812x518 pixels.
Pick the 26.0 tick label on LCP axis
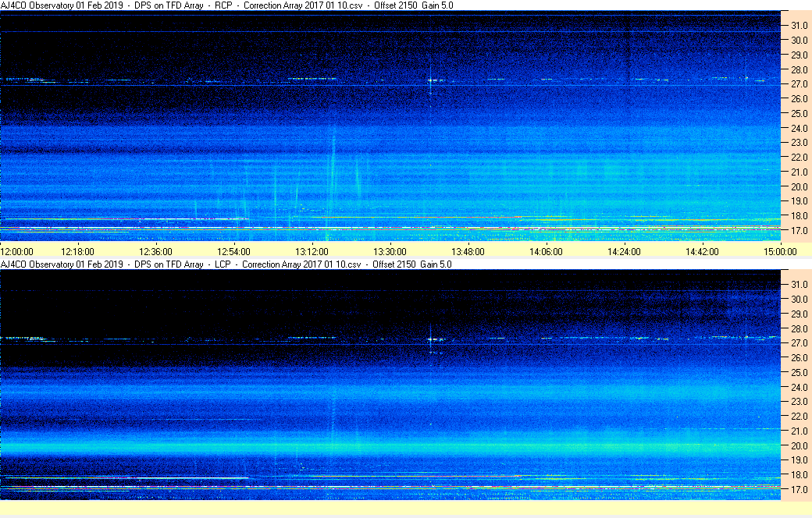coord(799,357)
